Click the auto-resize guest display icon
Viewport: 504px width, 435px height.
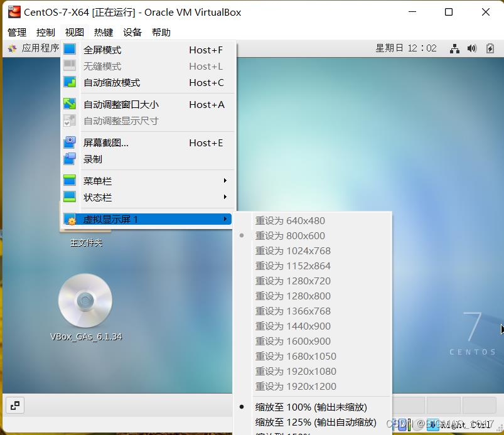pyautogui.click(x=70, y=121)
